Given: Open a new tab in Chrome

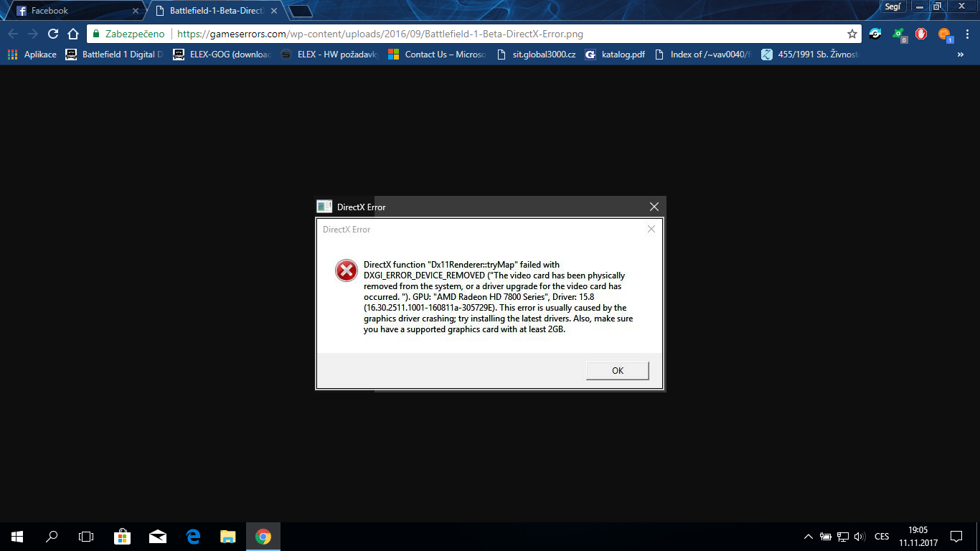Looking at the screenshot, I should pos(300,11).
